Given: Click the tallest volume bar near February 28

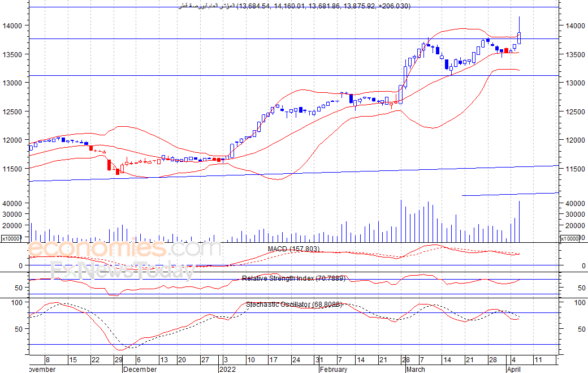Looking at the screenshot, I should (x=401, y=221).
